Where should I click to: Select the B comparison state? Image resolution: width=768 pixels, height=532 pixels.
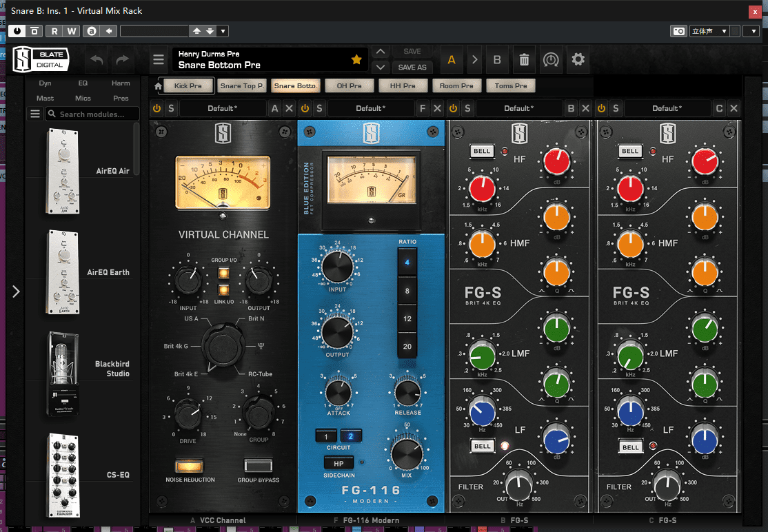[497, 60]
